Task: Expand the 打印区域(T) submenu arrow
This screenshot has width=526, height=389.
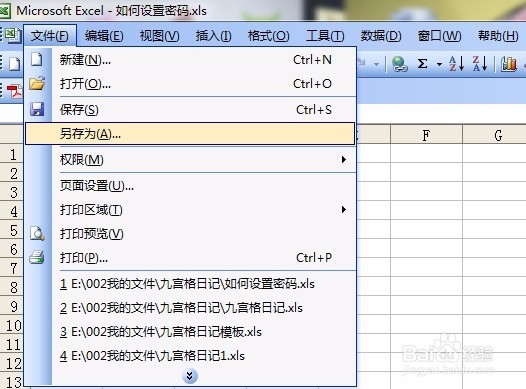Action: point(344,210)
